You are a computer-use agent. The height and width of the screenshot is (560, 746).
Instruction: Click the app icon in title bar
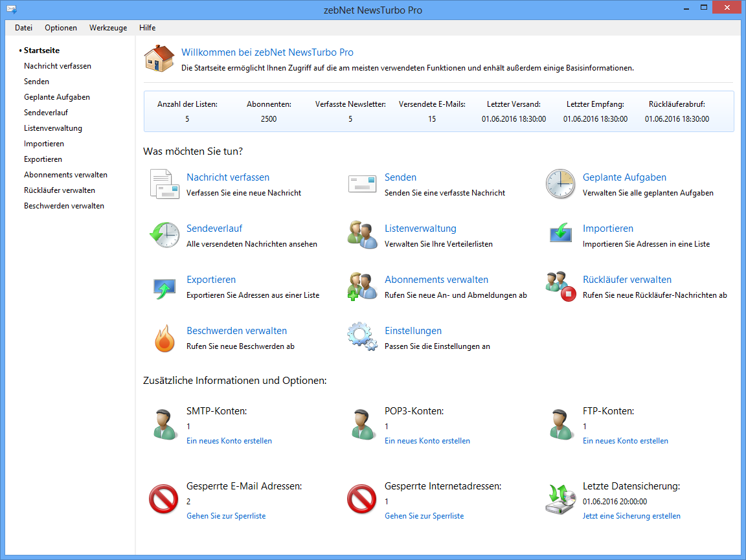12,9
